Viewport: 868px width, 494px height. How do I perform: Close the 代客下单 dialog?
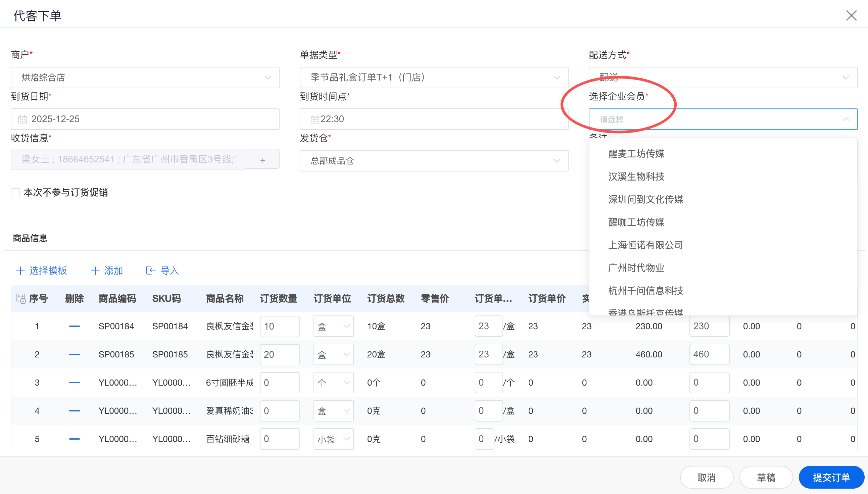tap(851, 16)
